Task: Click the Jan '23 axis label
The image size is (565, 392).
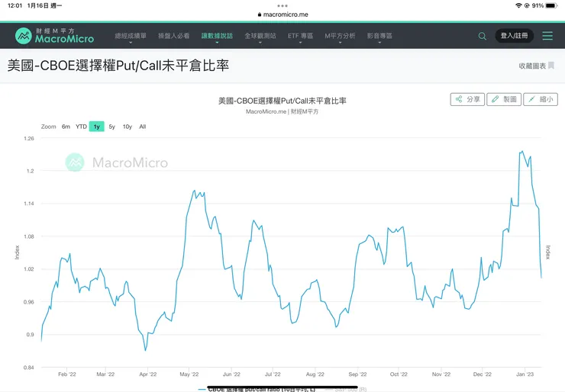Action: [x=525, y=374]
